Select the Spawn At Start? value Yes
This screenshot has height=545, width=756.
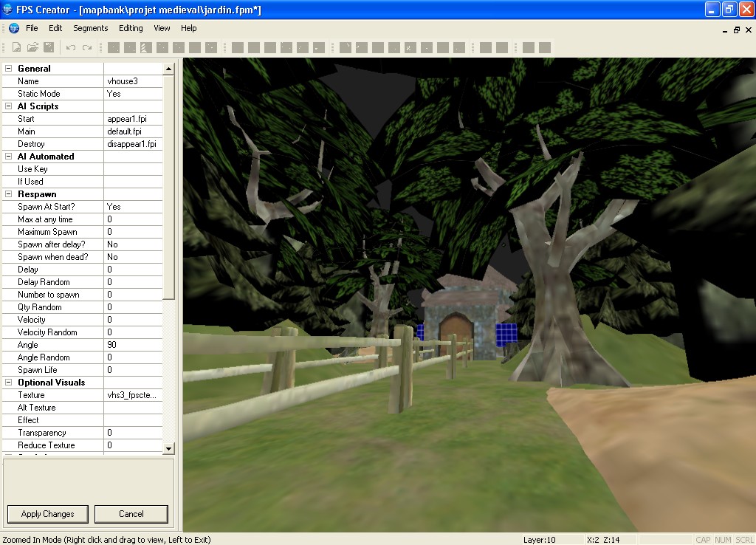point(133,207)
